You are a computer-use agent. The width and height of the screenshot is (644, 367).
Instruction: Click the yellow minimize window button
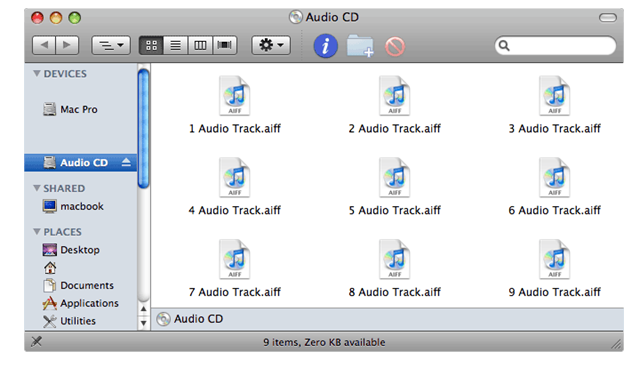point(56,18)
